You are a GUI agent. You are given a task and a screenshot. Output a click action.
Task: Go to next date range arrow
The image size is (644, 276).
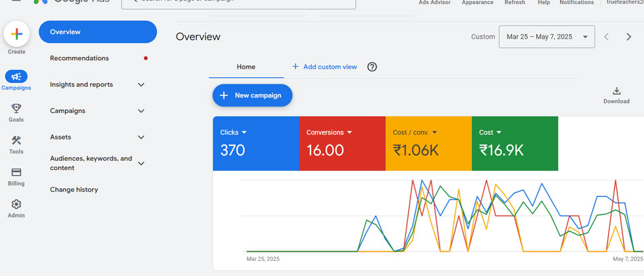(x=629, y=37)
